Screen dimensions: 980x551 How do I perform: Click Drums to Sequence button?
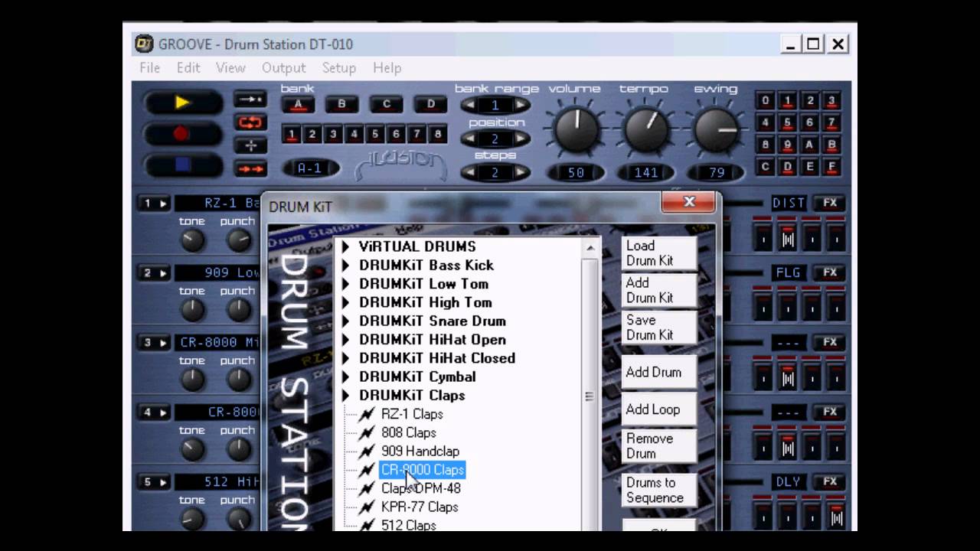pyautogui.click(x=658, y=491)
